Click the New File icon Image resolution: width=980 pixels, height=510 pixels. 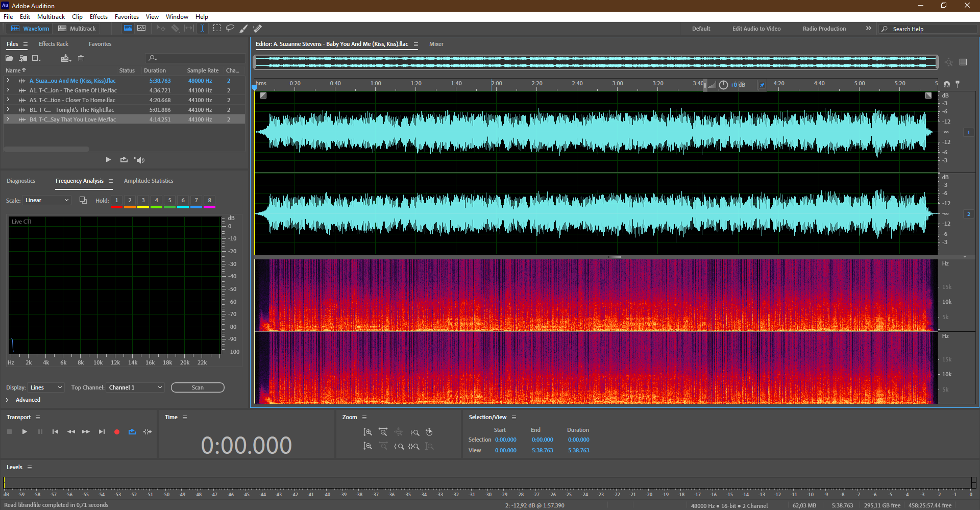(x=36, y=58)
